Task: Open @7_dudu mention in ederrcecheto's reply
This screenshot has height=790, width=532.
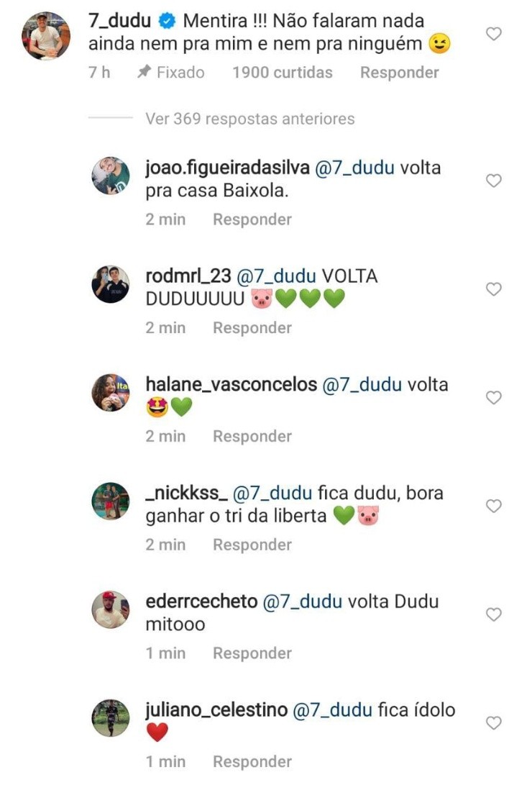Action: (303, 601)
